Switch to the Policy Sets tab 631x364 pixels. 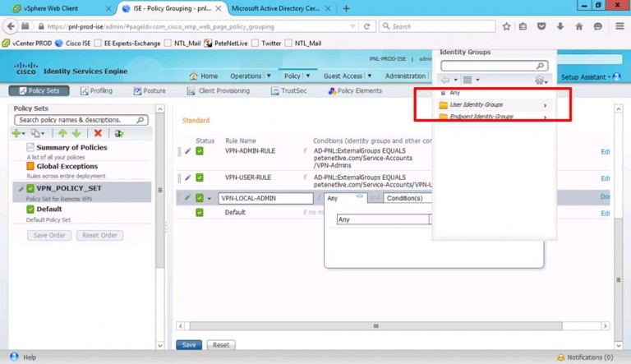39,90
